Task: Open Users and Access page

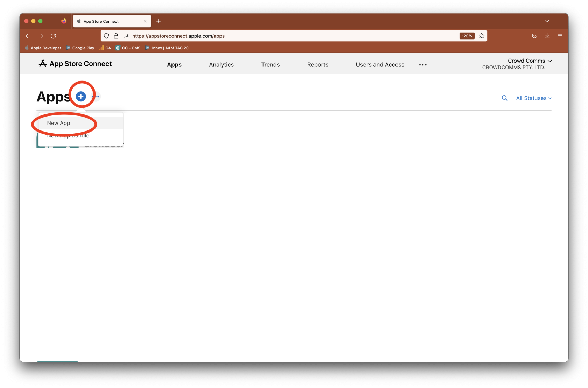Action: coord(380,65)
